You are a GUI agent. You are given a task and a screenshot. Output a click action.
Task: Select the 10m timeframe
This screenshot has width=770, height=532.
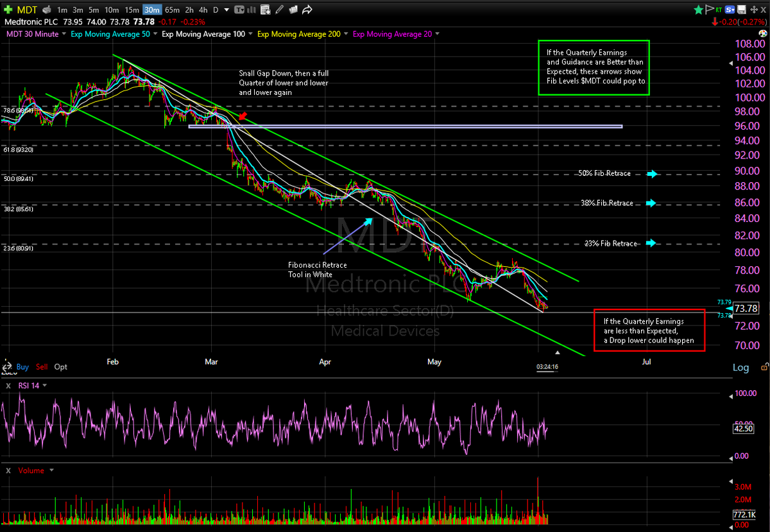112,10
